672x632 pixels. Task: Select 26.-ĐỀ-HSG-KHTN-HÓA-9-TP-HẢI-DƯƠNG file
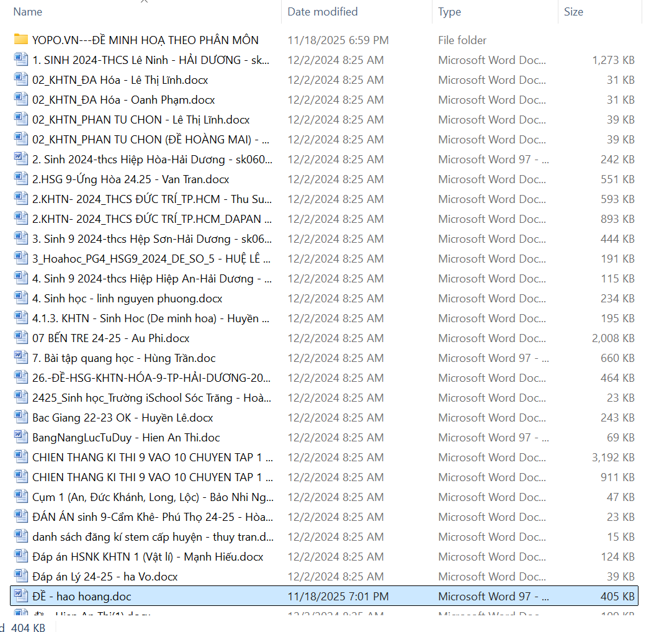(x=152, y=378)
